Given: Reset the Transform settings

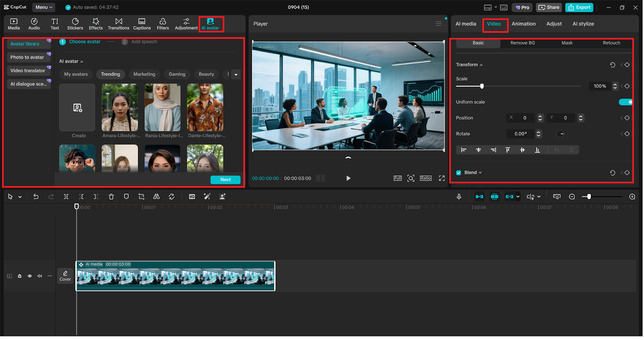Looking at the screenshot, I should point(612,65).
